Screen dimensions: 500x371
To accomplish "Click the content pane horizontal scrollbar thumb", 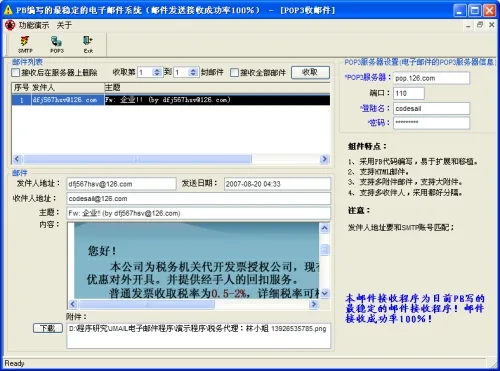I will (147, 304).
